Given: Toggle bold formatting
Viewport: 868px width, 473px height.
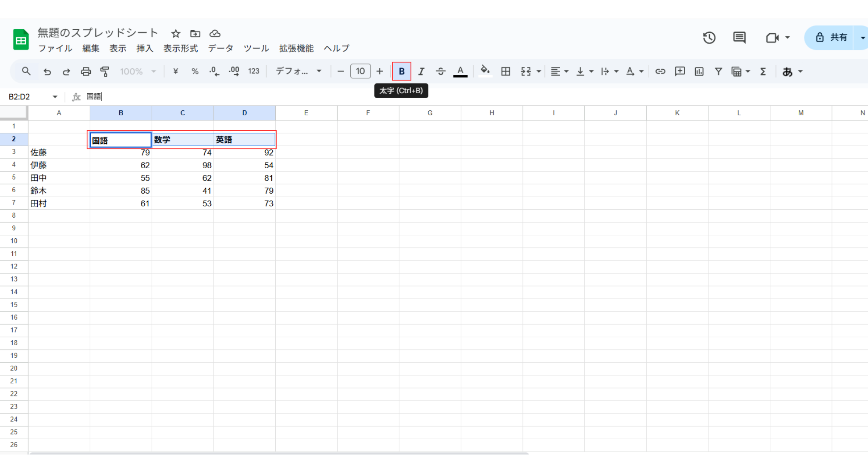Looking at the screenshot, I should click(x=402, y=71).
